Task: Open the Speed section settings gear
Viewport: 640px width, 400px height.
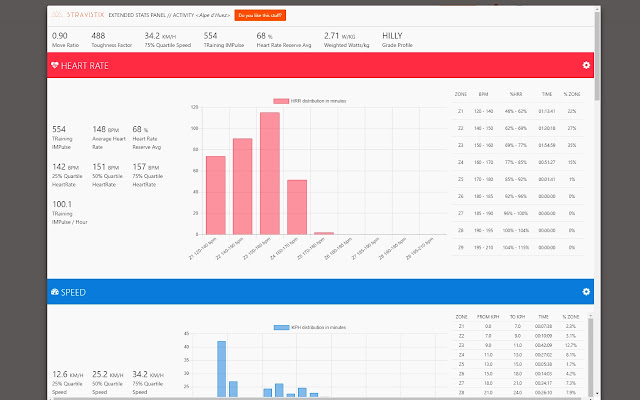Action: point(586,292)
